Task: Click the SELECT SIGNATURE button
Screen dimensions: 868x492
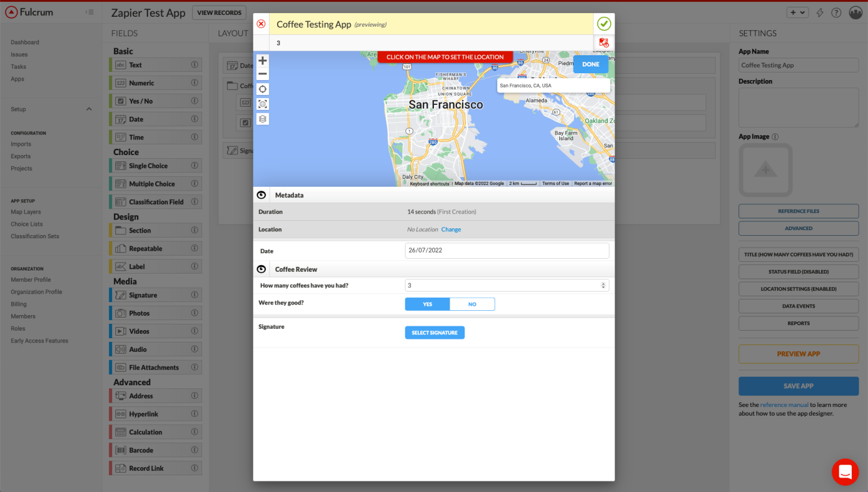Action: (435, 333)
